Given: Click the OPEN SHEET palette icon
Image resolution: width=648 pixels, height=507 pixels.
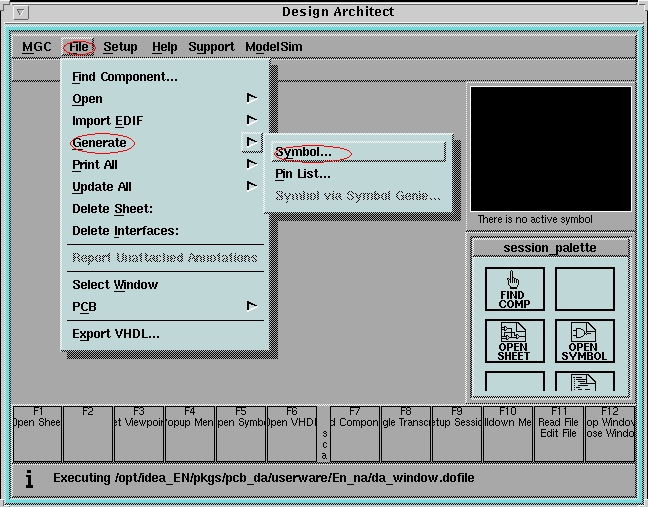Looking at the screenshot, I should point(514,341).
